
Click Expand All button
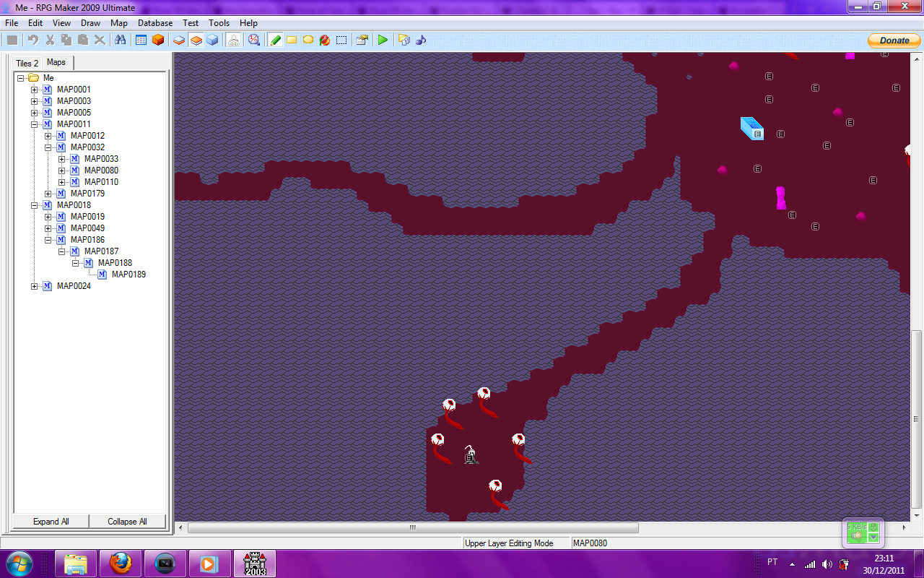pyautogui.click(x=51, y=522)
